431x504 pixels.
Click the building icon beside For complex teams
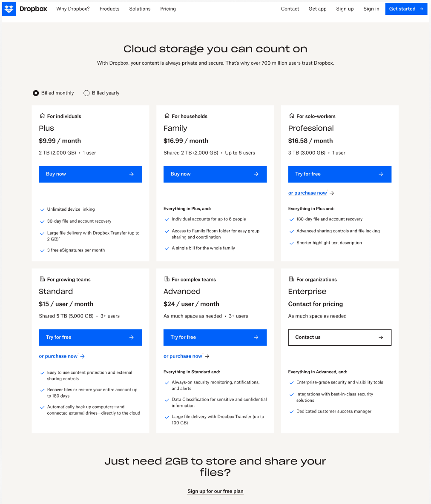[x=167, y=279]
